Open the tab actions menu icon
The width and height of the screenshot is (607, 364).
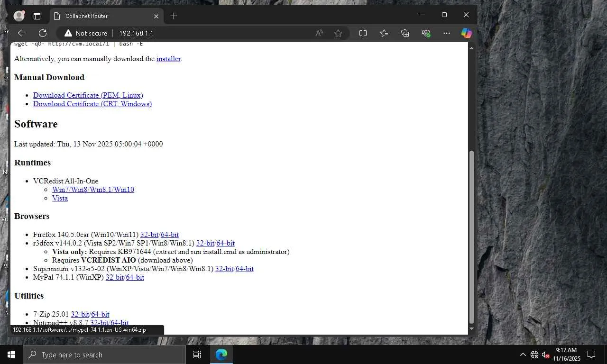pos(37,16)
